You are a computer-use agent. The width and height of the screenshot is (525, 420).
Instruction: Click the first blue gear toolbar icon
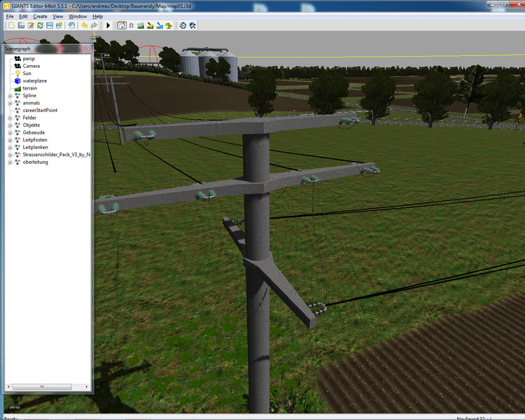click(183, 25)
